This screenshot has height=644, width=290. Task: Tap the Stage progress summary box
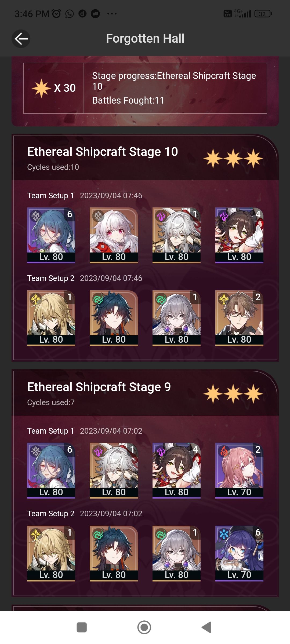[145, 88]
